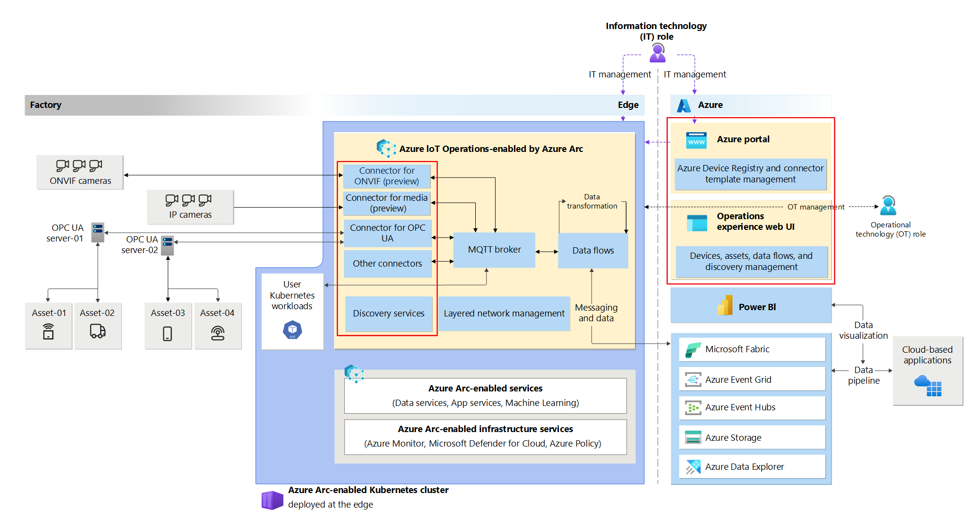
Task: Click the Azure Data Explorer icon
Action: click(x=693, y=466)
